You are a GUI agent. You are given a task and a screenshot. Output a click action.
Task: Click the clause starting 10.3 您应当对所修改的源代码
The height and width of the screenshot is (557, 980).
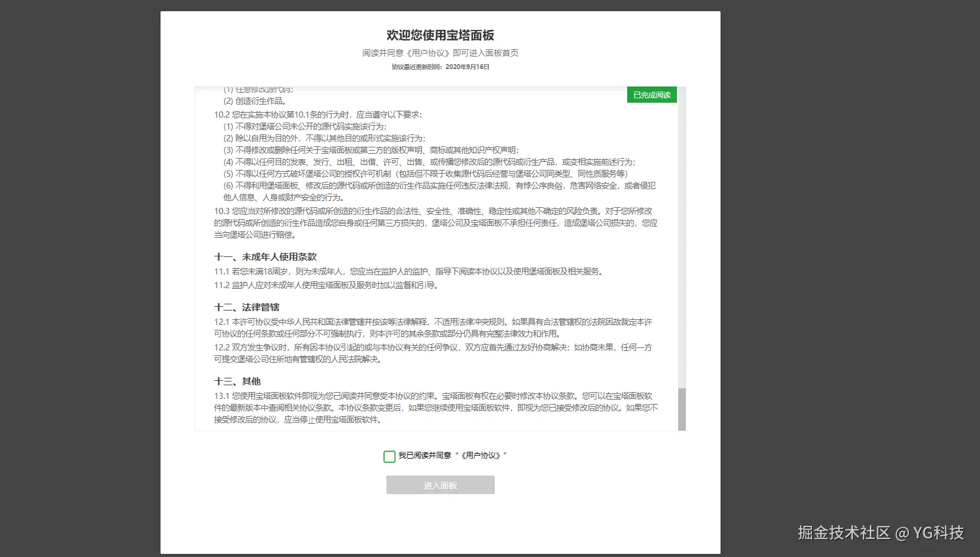(436, 223)
